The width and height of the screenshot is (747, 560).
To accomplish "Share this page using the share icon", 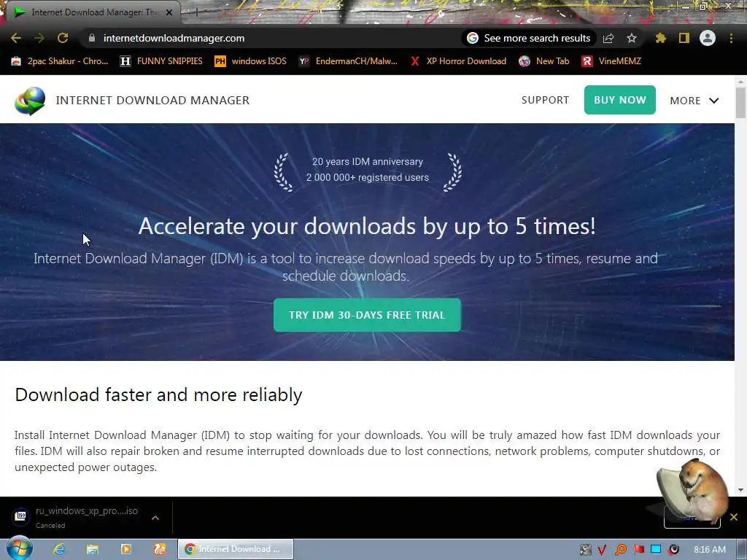I will [x=608, y=38].
